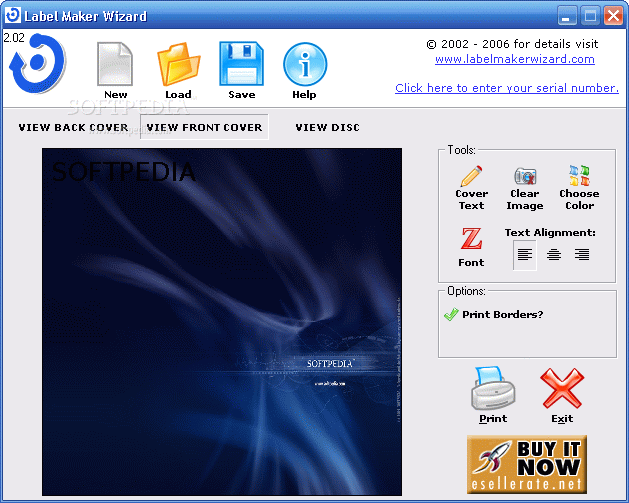Click the Print printer icon
The image size is (629, 503).
coord(493,387)
